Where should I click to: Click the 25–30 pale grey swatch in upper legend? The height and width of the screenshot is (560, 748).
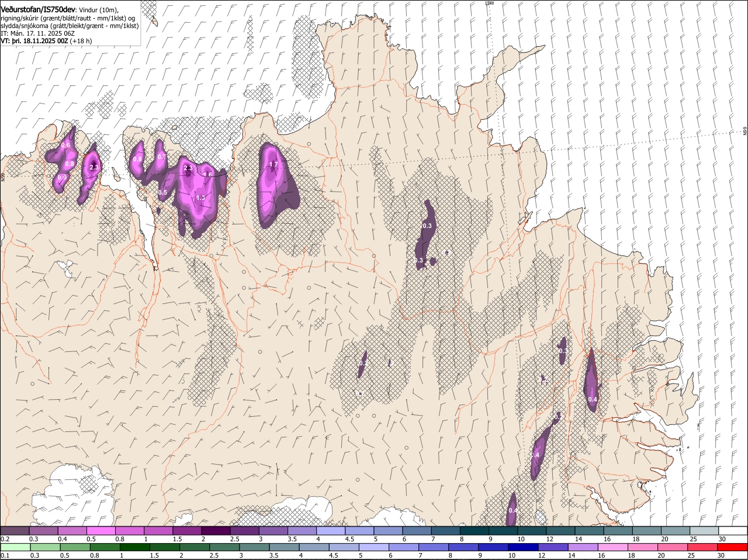pyautogui.click(x=704, y=531)
